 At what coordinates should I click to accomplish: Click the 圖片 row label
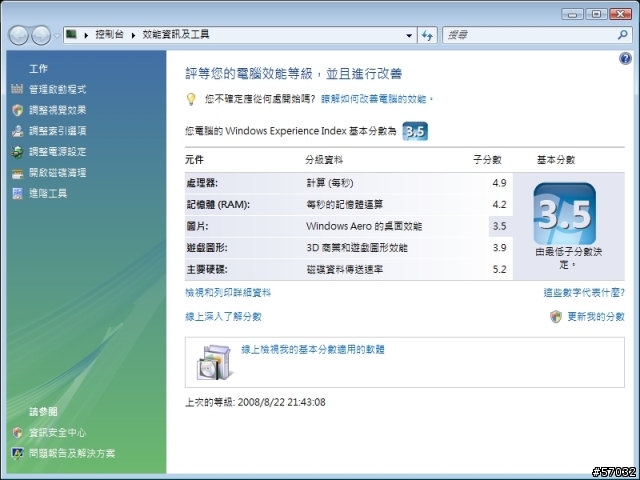tap(197, 226)
